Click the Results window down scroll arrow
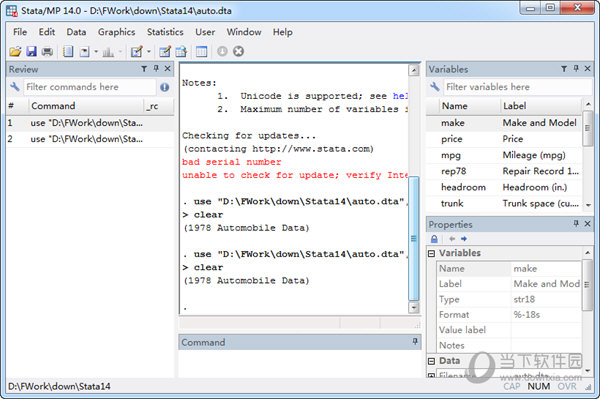 coord(414,307)
